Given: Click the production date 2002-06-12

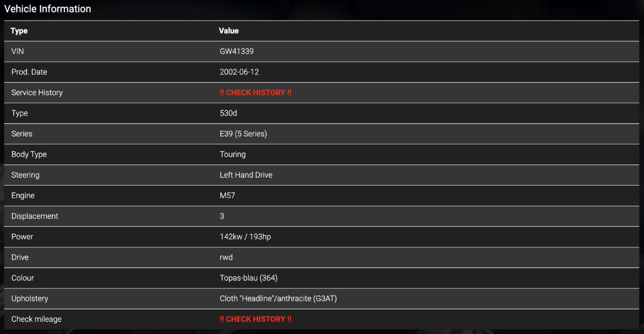Looking at the screenshot, I should [x=239, y=72].
